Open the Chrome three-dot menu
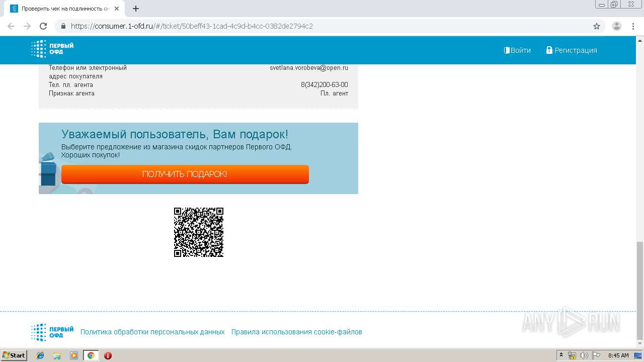644x362 pixels. (x=633, y=26)
